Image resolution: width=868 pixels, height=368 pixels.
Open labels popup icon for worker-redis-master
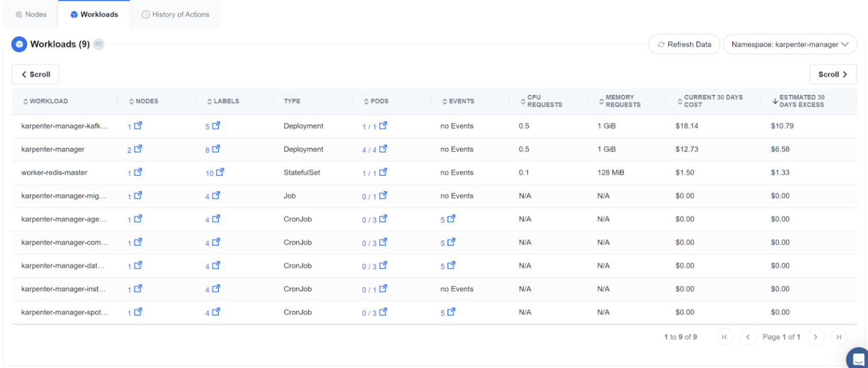click(x=220, y=172)
